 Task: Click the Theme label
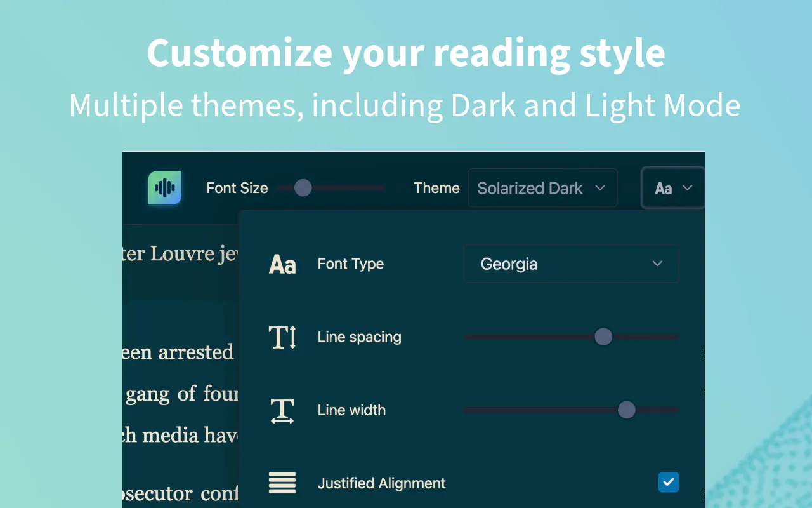tap(436, 188)
